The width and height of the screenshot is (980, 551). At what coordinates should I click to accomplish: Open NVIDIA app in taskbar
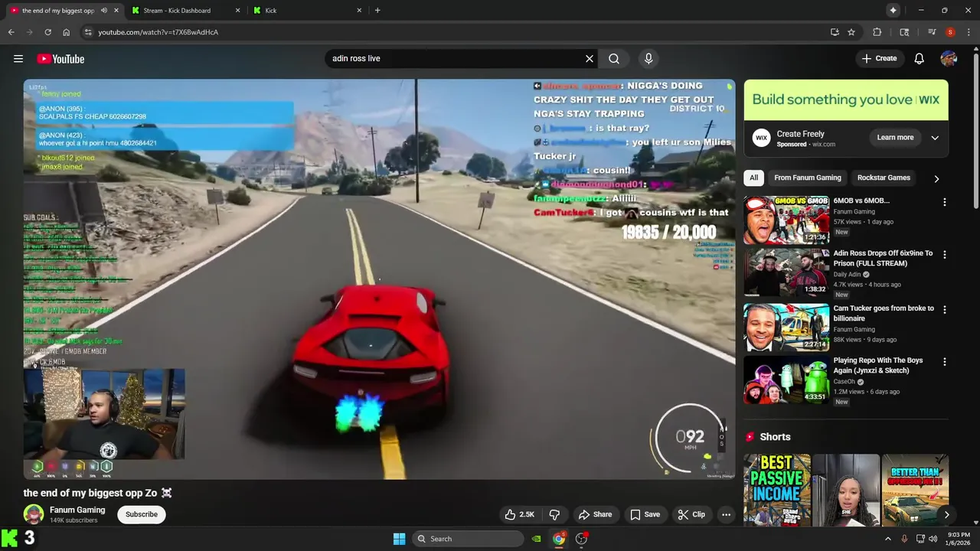coord(537,539)
